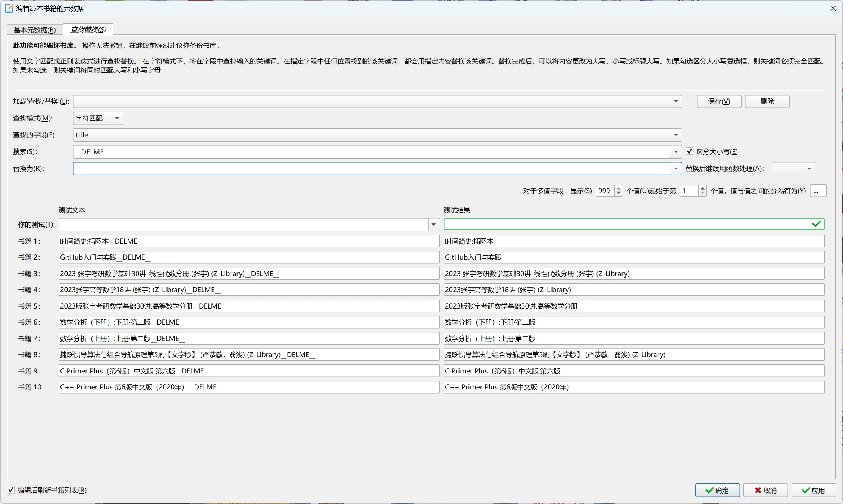Click result C++ Primer Plus 第6版中文版（2020年）
Viewport: 843px width, 504px height.
(x=634, y=387)
